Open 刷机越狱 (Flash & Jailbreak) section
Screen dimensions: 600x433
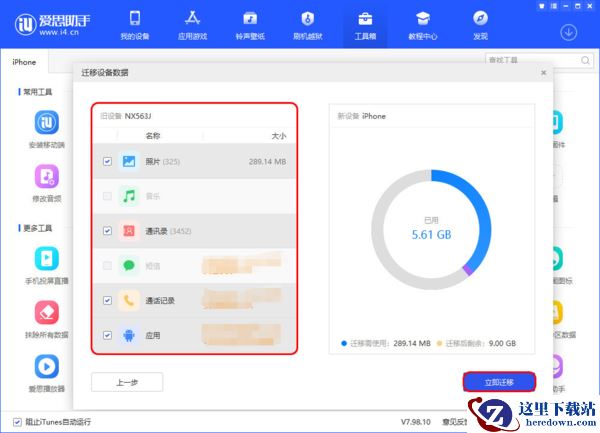[308, 25]
